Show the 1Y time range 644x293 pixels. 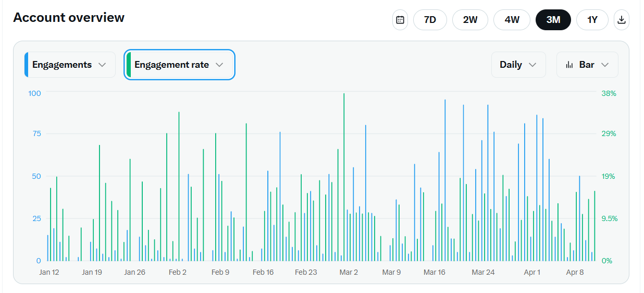[x=592, y=20]
